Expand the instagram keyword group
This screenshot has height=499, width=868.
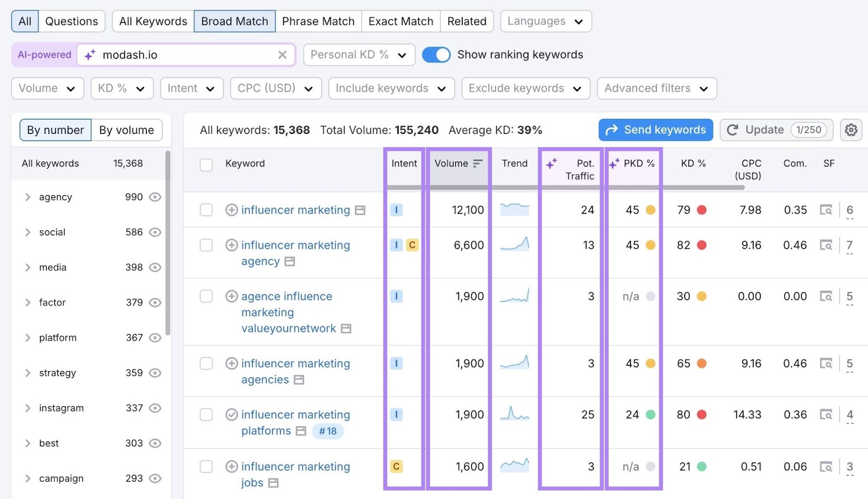[28, 408]
